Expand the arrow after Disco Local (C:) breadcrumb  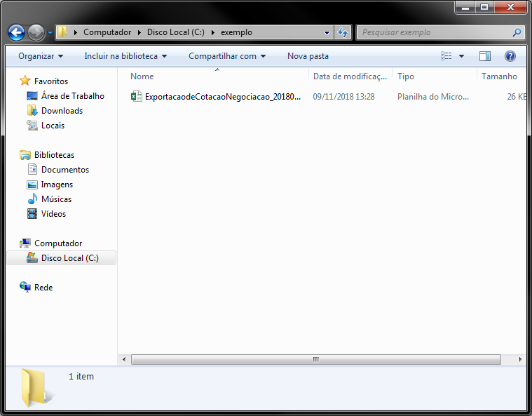[213, 32]
